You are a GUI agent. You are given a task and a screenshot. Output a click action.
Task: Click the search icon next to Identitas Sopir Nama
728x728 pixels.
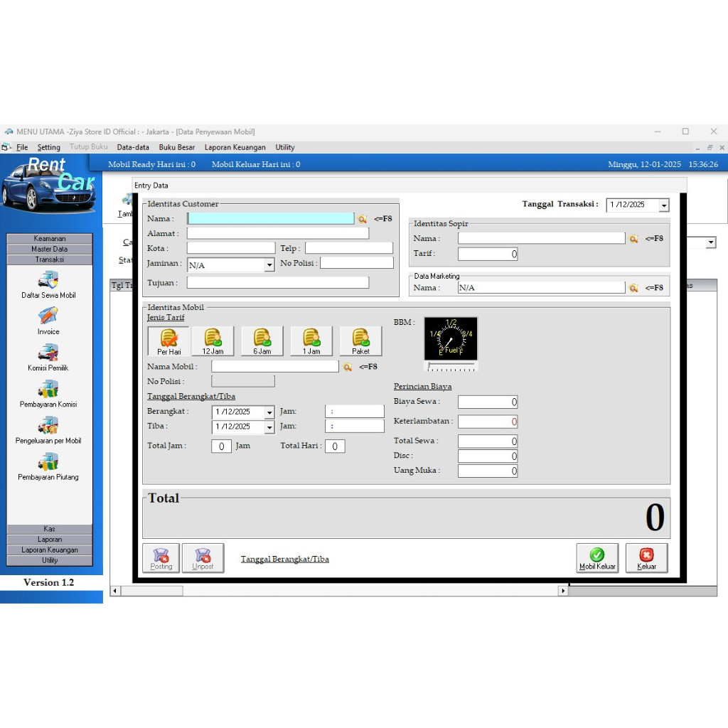click(633, 238)
